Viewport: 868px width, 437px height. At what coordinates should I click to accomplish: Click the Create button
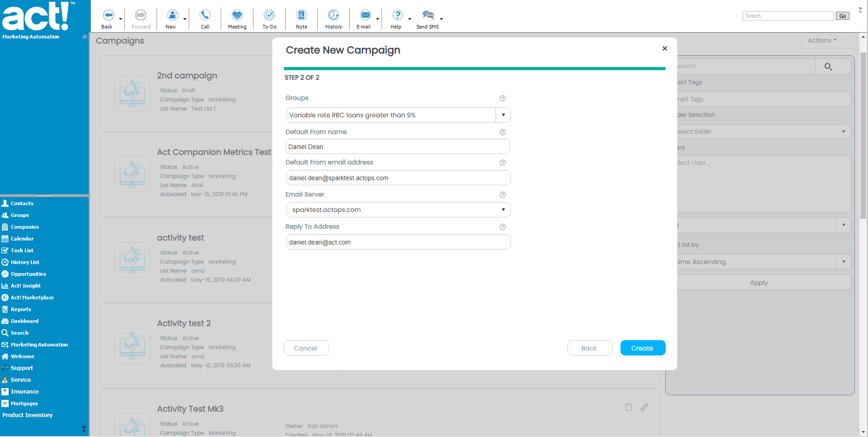coord(643,348)
